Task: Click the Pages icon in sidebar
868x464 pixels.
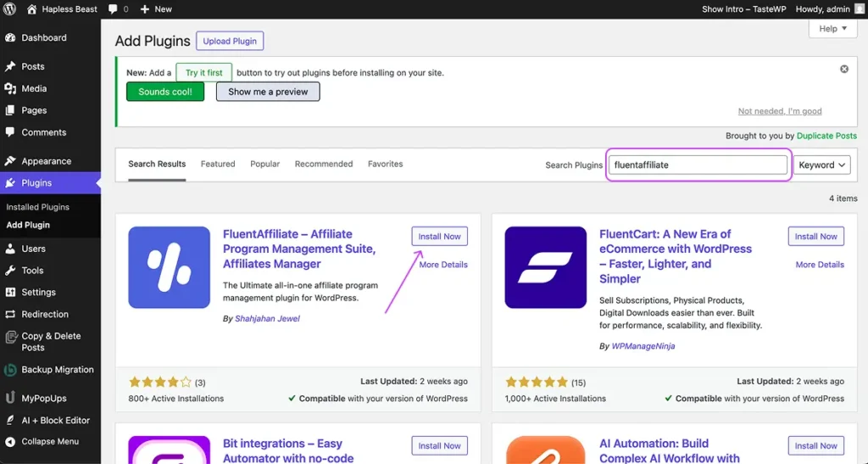Action: (x=10, y=110)
